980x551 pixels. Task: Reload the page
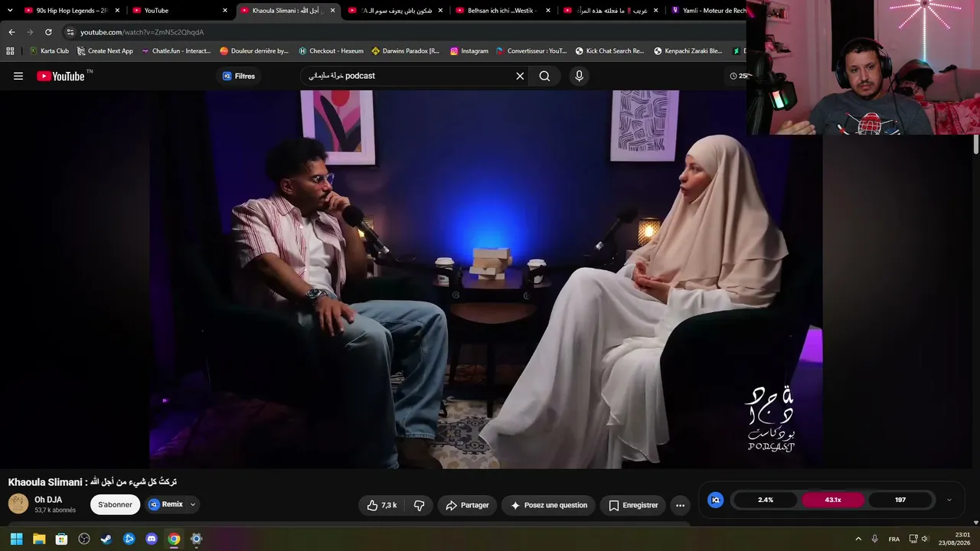click(48, 32)
